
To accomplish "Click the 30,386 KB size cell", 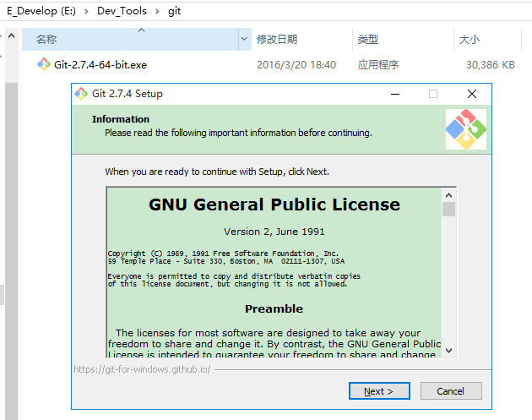I will (491, 64).
